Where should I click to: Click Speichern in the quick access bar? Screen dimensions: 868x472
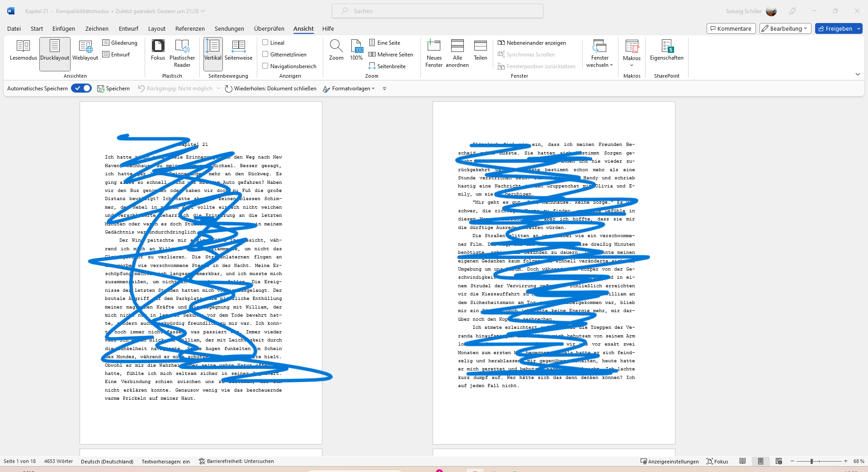(x=113, y=89)
